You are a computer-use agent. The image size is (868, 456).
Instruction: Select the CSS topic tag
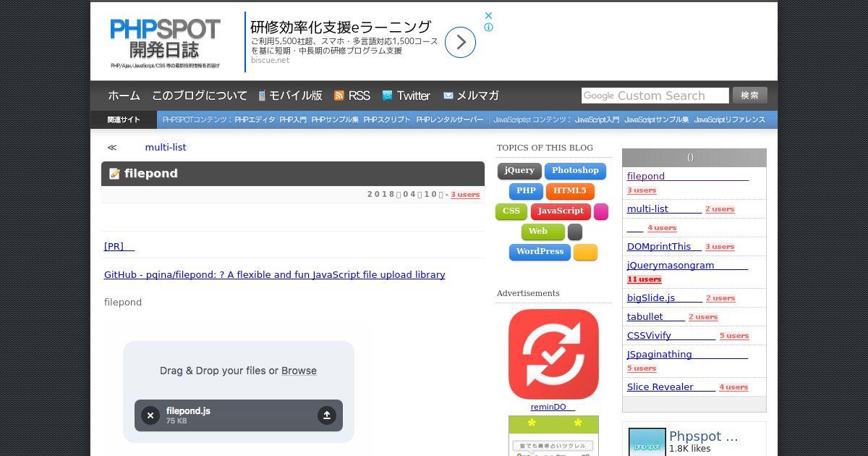point(511,211)
